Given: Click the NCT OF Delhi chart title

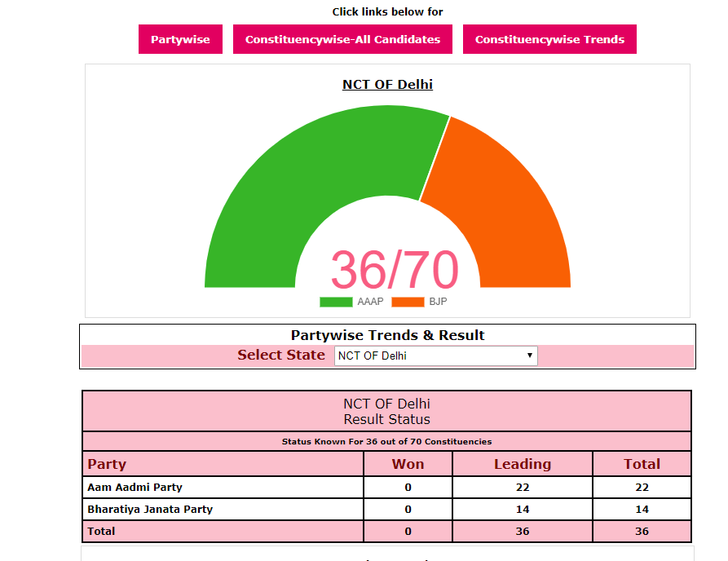Looking at the screenshot, I should point(387,85).
